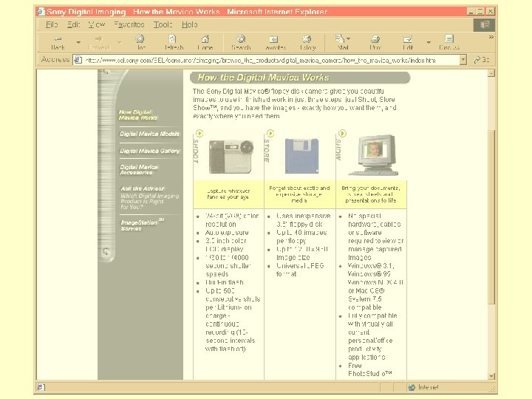Open the Favorites menu
The width and height of the screenshot is (532, 399).
[x=129, y=24]
